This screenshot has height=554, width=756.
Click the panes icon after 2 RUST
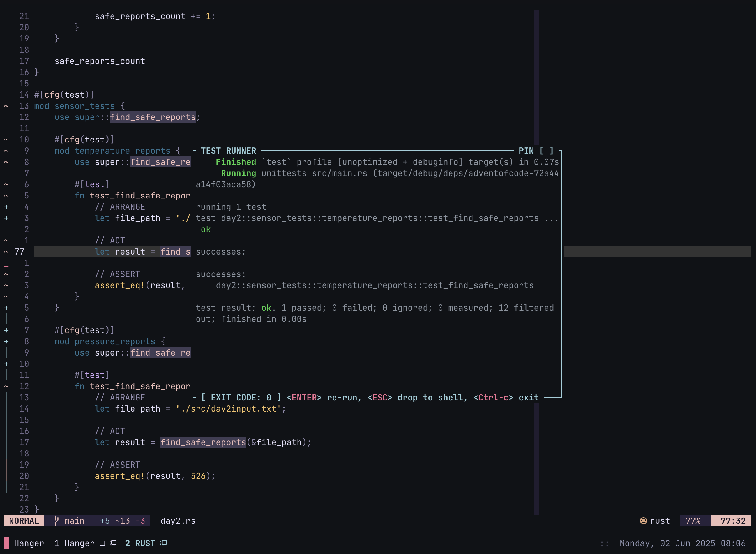163,543
